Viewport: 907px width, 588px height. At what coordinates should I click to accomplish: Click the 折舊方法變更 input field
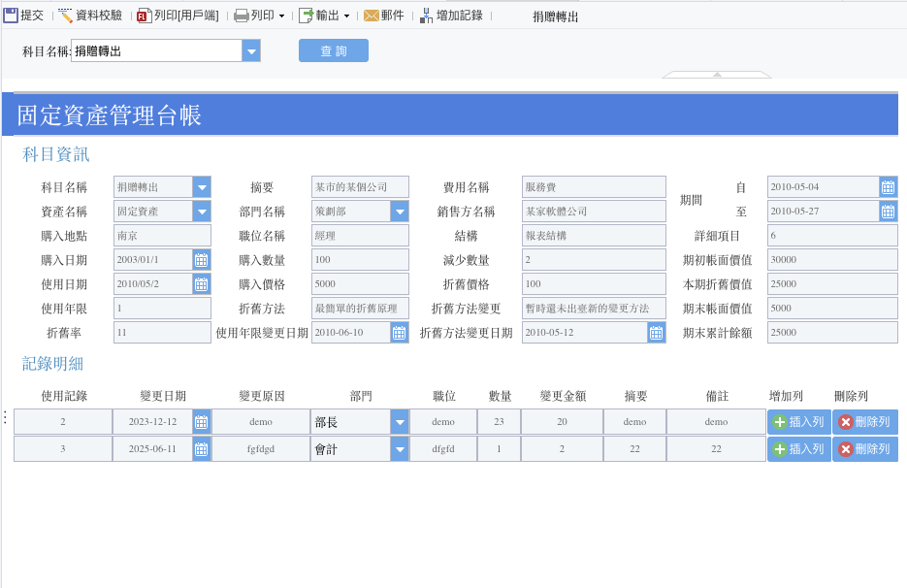point(594,309)
